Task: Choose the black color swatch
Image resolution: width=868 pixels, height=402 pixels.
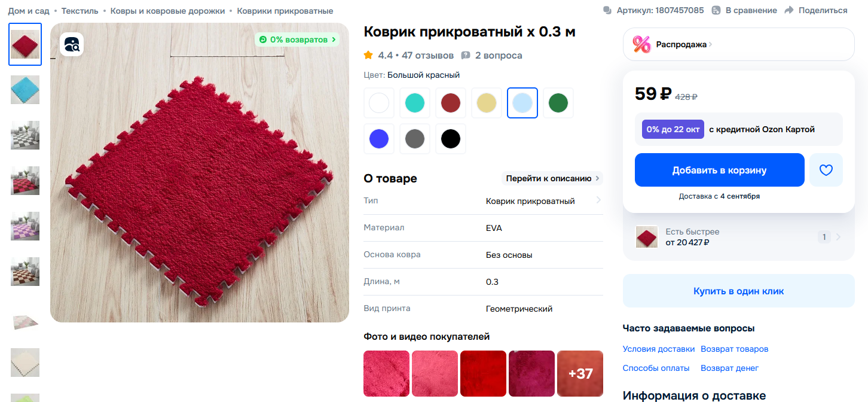Action: coord(451,139)
